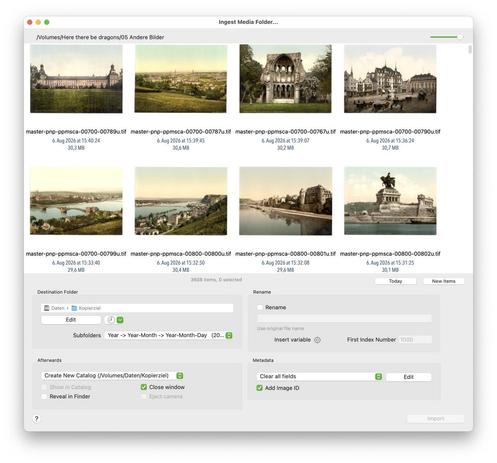The image size is (497, 463).
Task: Click the Kopierziel folder icon in path
Action: coord(74,308)
